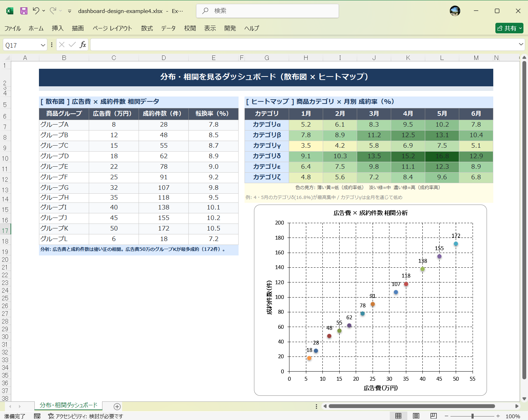Click heatmap cell 13.1 for カテゴリβ
The image size is (528, 420).
point(442,135)
